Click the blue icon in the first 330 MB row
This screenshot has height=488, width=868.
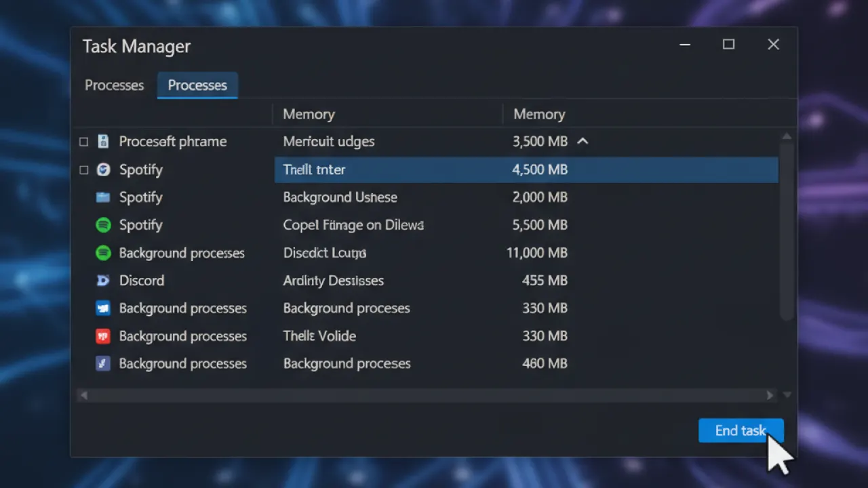click(x=103, y=308)
